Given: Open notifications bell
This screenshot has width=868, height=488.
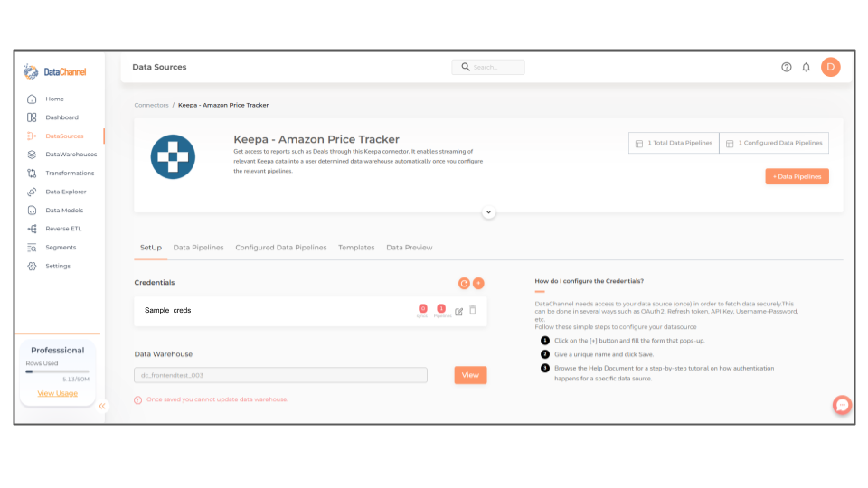Looking at the screenshot, I should (x=806, y=67).
